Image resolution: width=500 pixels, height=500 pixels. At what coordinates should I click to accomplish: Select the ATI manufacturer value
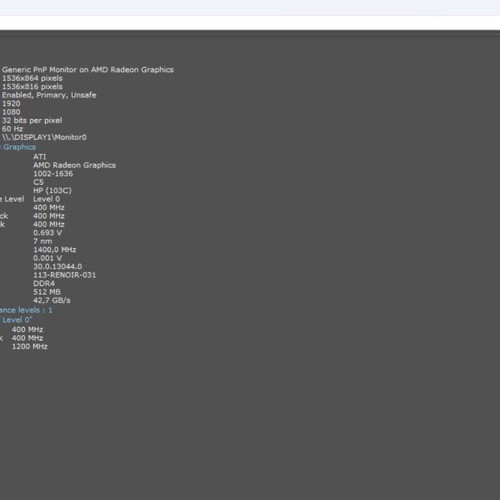[x=39, y=157]
